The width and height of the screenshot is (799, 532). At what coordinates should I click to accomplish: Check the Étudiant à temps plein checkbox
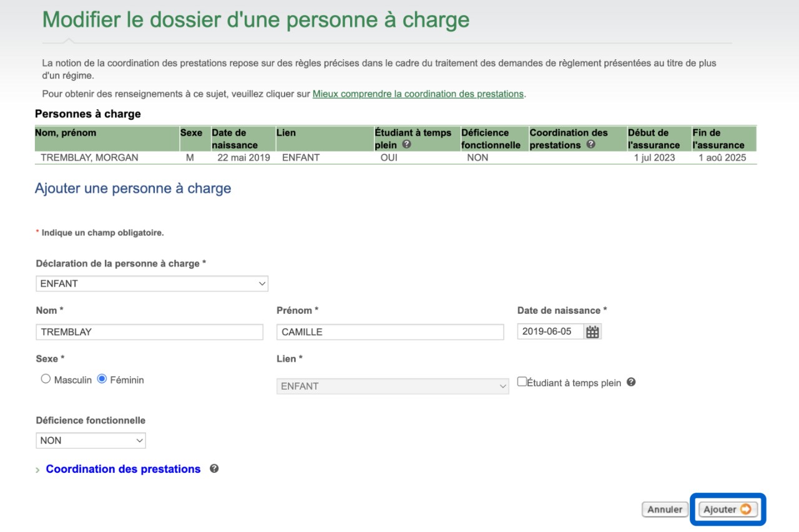tap(522, 382)
